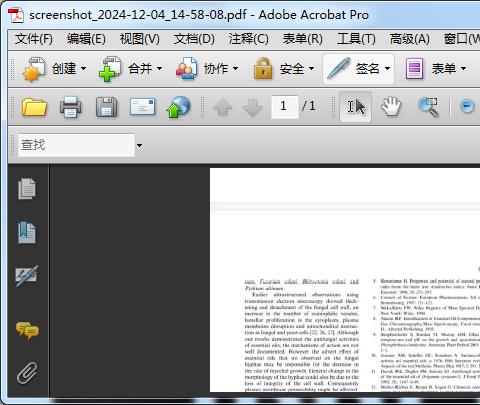Click the 安全 padlock icon

[x=263, y=68]
